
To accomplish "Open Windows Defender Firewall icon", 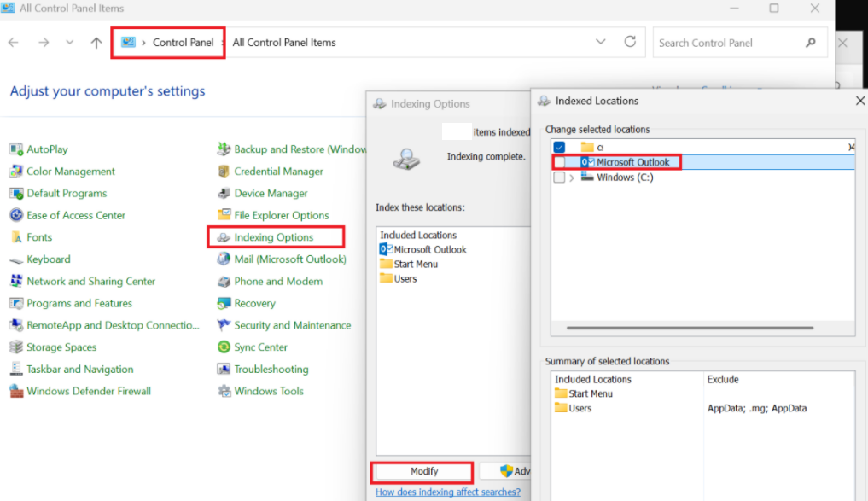I will click(16, 392).
